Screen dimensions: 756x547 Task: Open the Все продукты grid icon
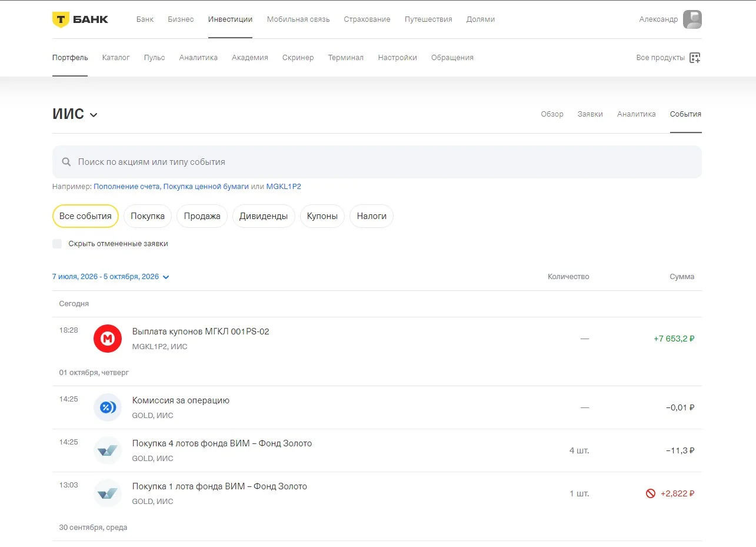(695, 58)
